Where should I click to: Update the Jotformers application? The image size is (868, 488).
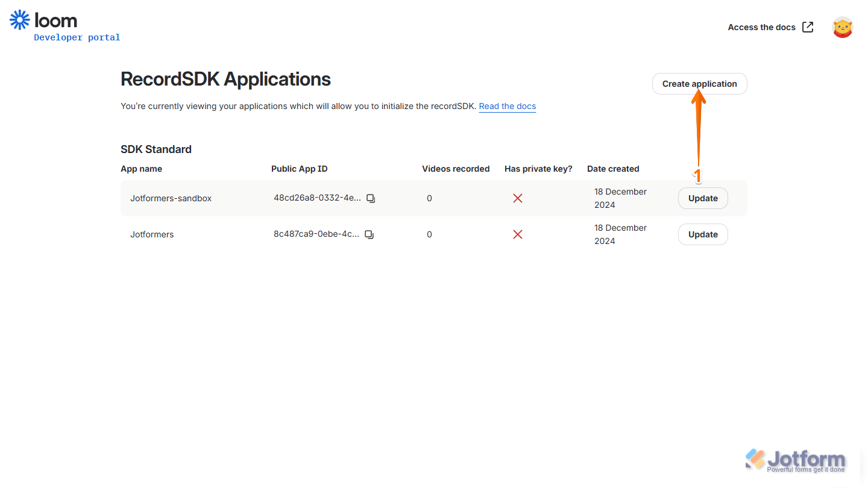[703, 234]
